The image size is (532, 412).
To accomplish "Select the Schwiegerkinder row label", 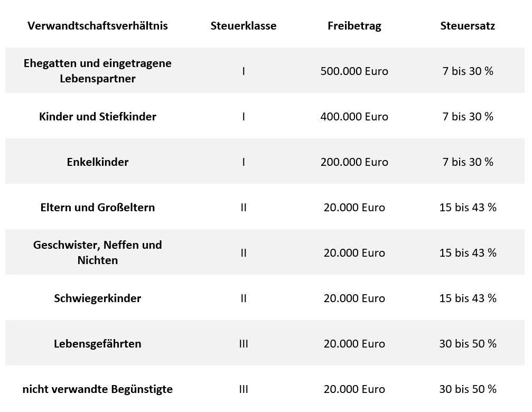I will click(x=98, y=298).
